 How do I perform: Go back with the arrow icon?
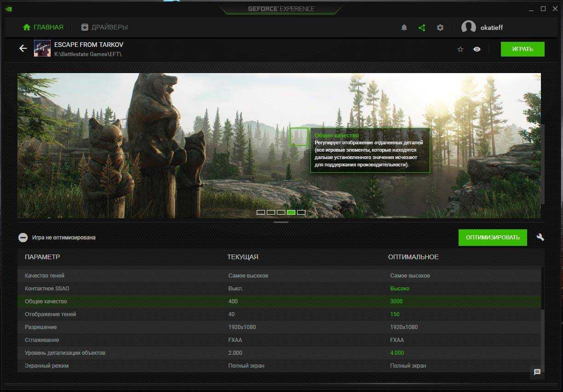23,48
